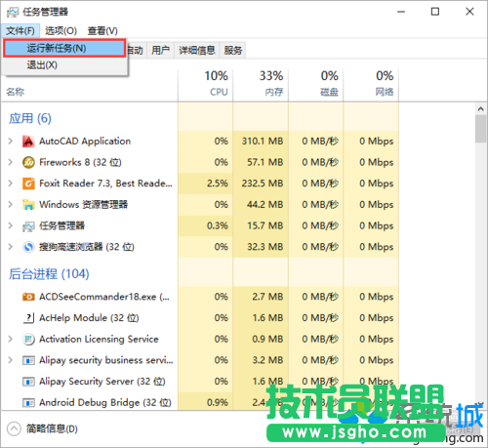The height and width of the screenshot is (448, 488).
Task: Expand the Fireworks 8 process row
Action: click(x=11, y=162)
